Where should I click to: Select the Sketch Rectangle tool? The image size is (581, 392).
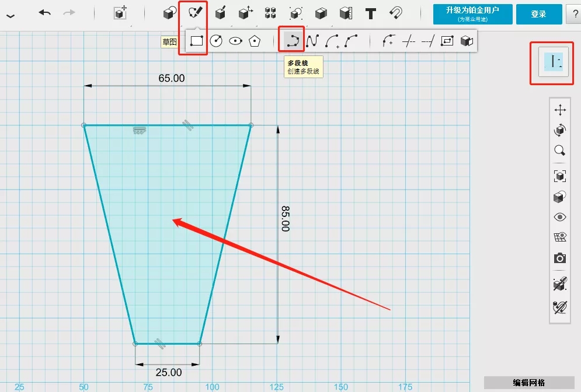click(x=196, y=41)
